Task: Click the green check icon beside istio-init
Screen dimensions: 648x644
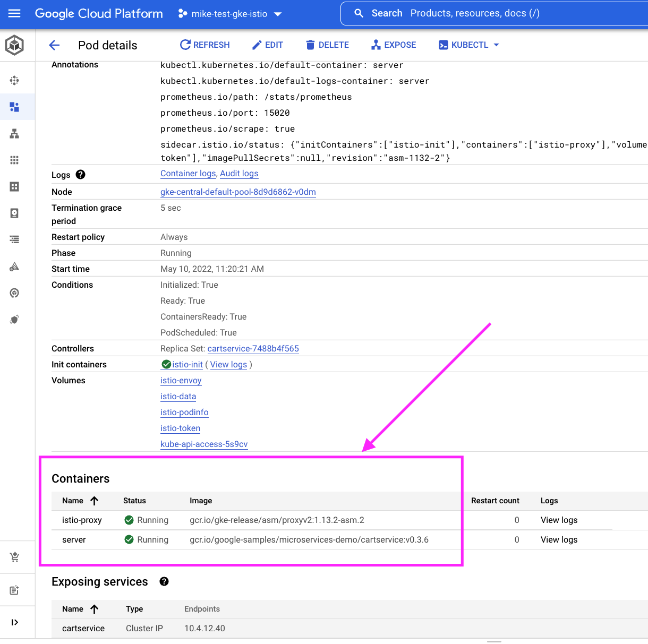Action: click(x=166, y=364)
